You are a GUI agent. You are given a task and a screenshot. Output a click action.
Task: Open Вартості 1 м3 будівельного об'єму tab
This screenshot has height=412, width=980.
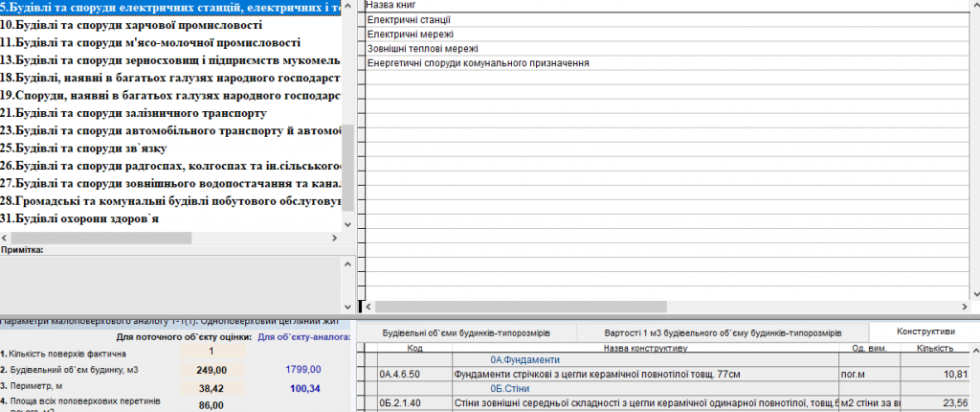point(723,332)
